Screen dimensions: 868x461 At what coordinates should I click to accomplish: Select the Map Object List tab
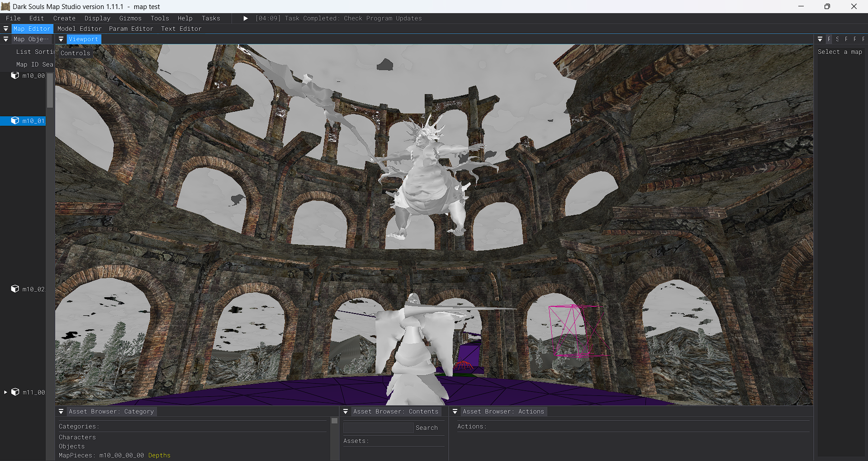(31, 39)
